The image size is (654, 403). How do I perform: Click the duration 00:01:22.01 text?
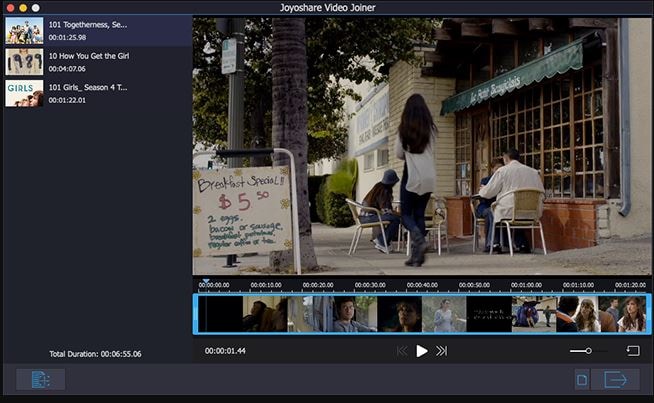[x=67, y=100]
